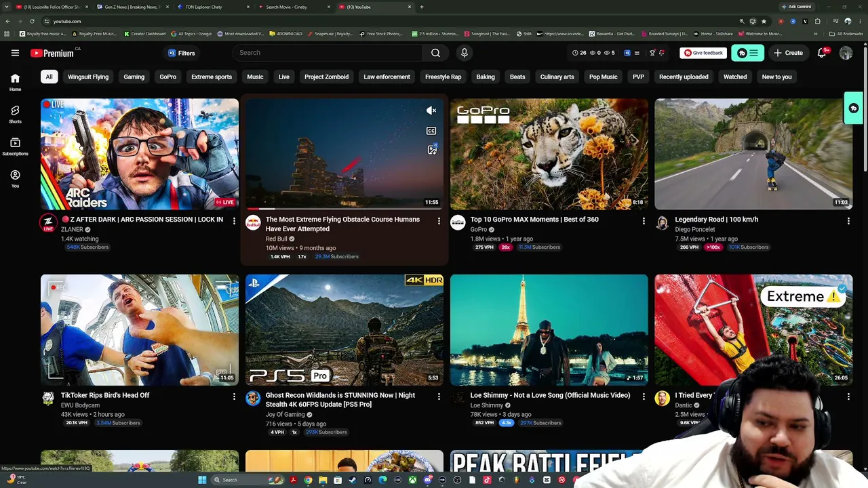Image resolution: width=868 pixels, height=488 pixels.
Task: Open the Create menu
Action: (788, 53)
